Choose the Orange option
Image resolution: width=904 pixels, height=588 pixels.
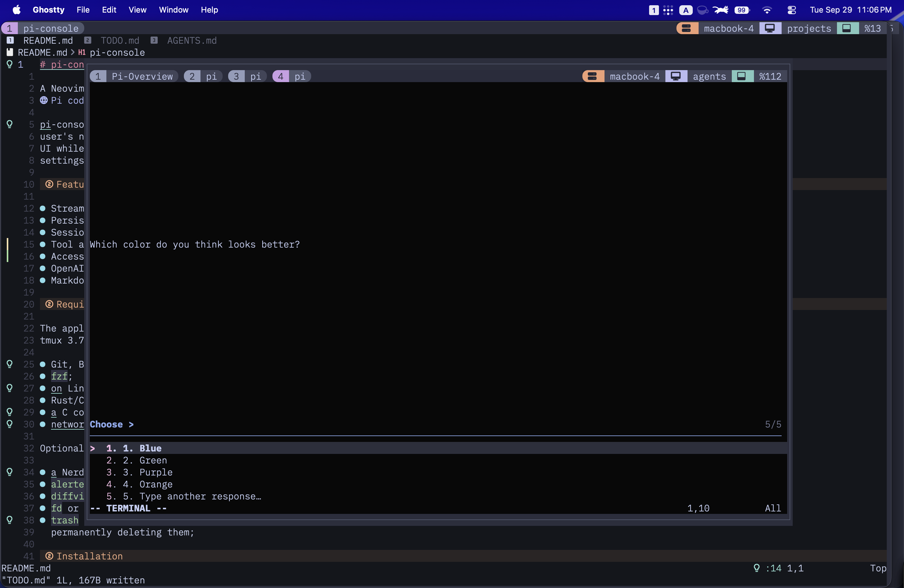[x=438, y=484]
